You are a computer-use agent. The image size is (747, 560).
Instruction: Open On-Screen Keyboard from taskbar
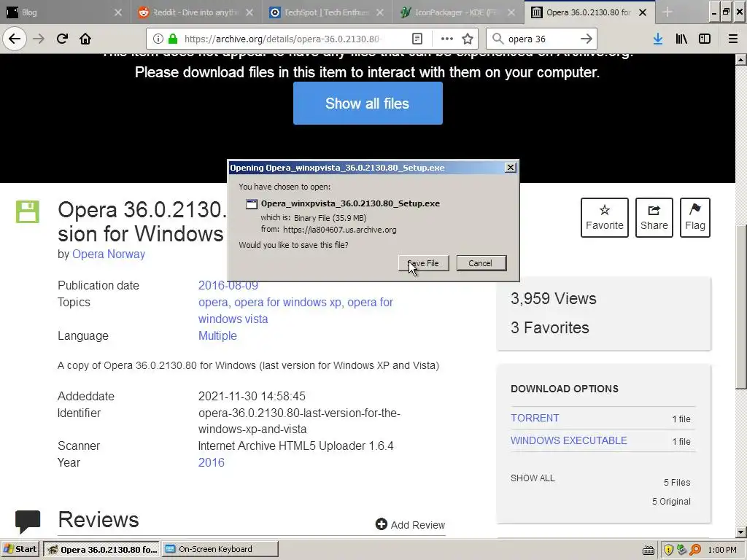220,549
